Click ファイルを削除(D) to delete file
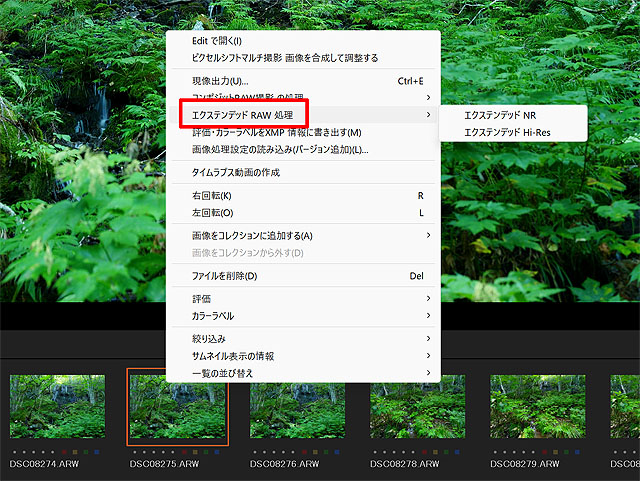The height and width of the screenshot is (481, 640). click(224, 276)
